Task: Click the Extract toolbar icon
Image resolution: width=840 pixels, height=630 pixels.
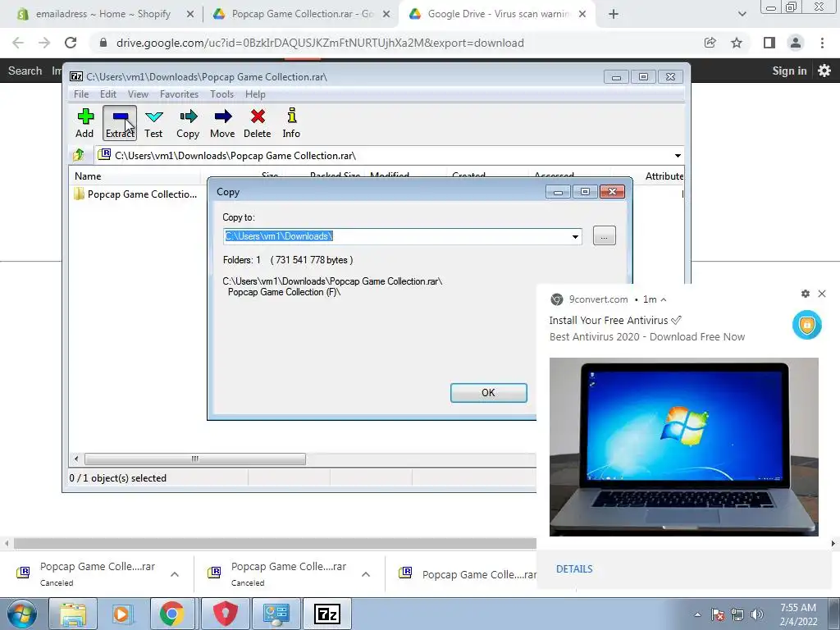Action: point(120,123)
